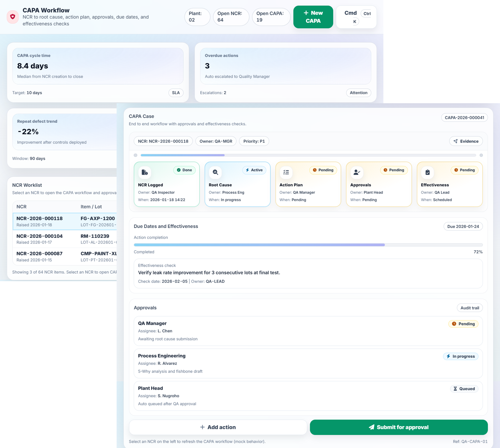Click the Root Cause magnifier icon
This screenshot has width=500, height=448.
(x=215, y=172)
